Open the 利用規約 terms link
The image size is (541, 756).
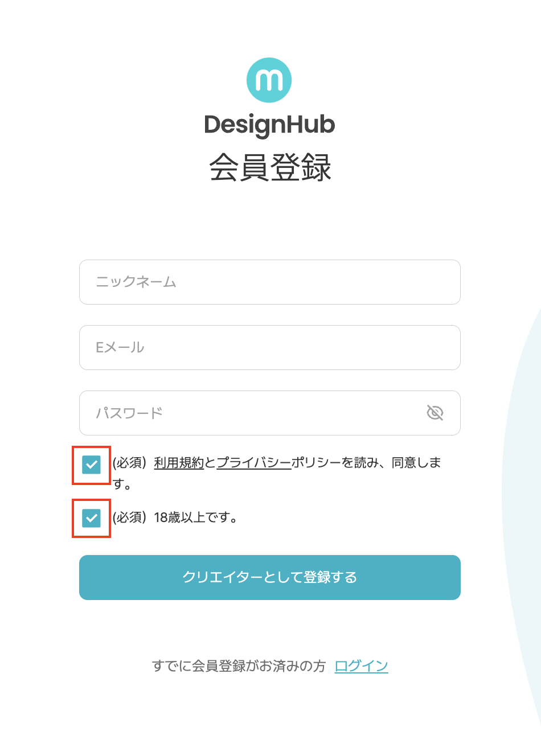pyautogui.click(x=179, y=463)
